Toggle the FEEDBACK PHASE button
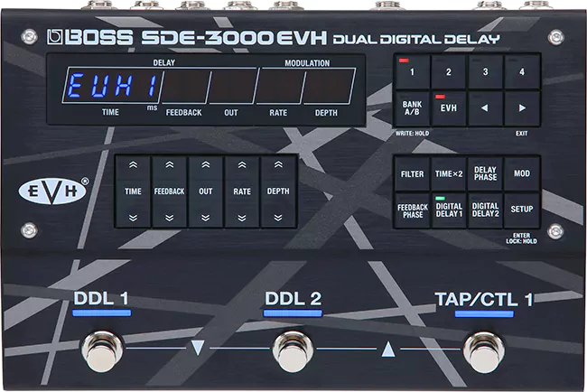This screenshot has width=587, height=392. 412,210
